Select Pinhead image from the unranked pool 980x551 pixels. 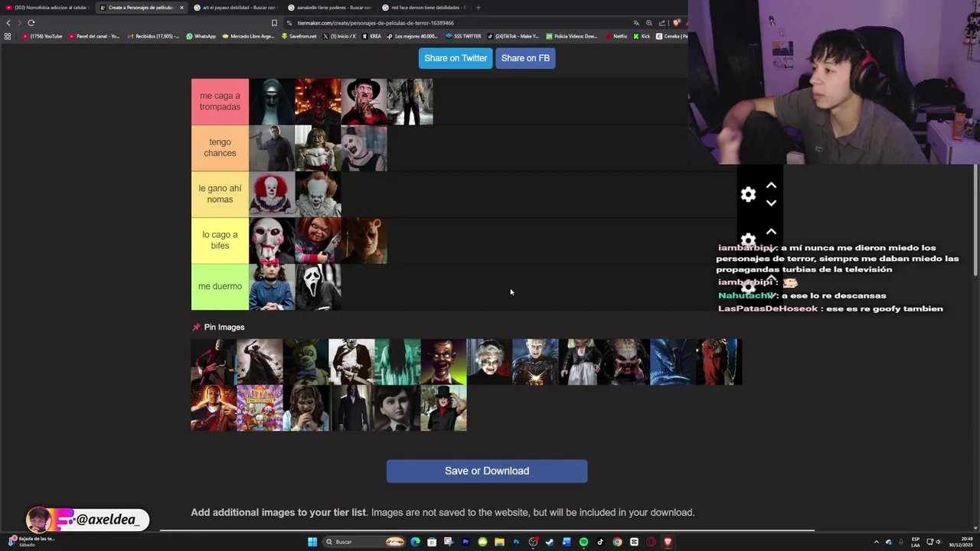point(535,362)
